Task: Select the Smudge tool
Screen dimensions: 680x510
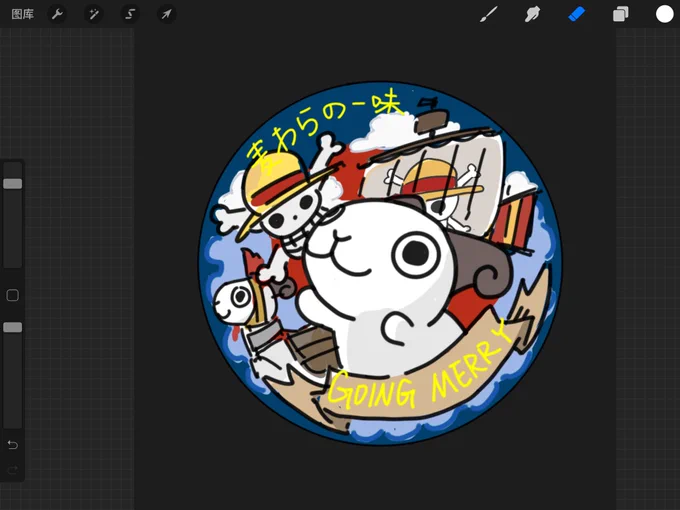Action: pos(533,14)
